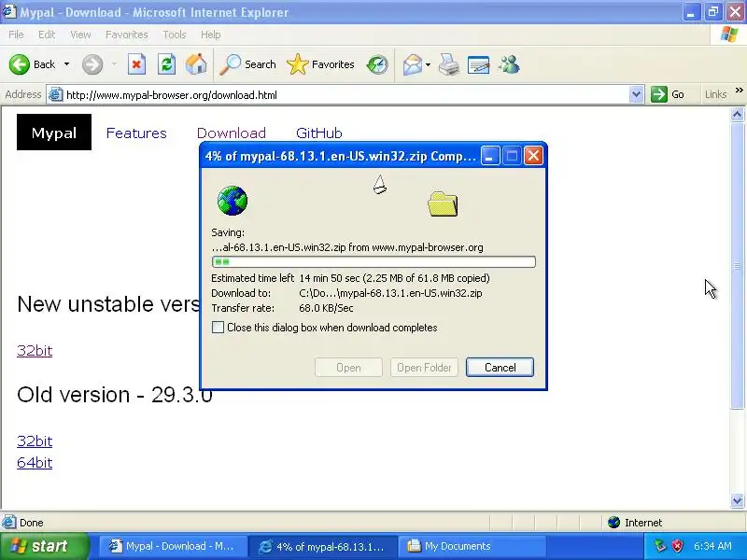Click the Done status bar text

pos(32,523)
